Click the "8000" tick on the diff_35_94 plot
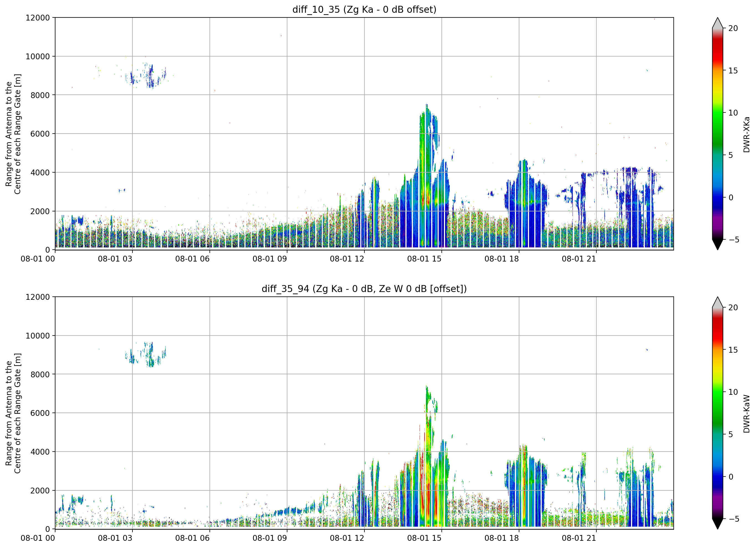Viewport: 756px width, 548px height. coord(40,374)
